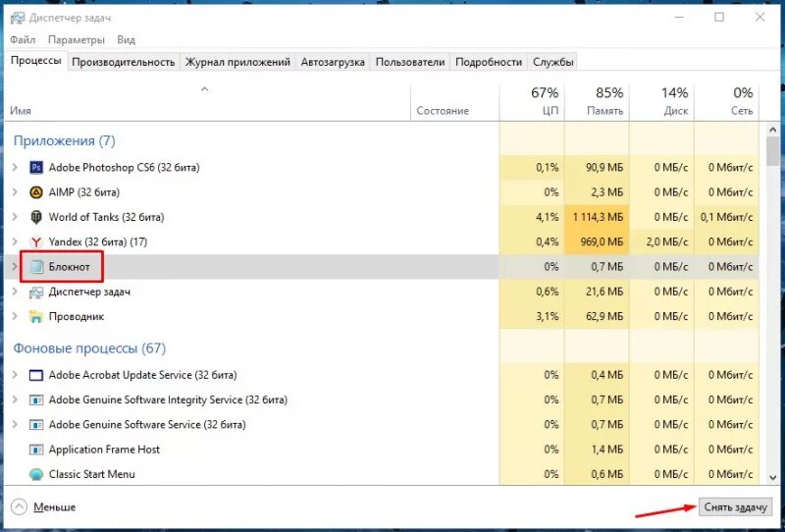Viewport: 785px width, 532px height.
Task: Click the AIMP app icon
Action: 36,192
